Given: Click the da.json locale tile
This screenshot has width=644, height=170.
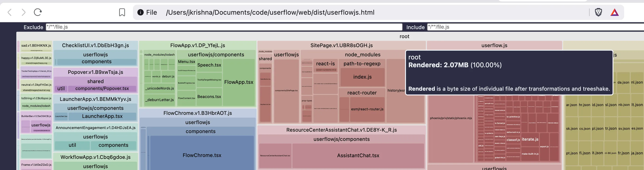Looking at the screenshot, I should (623, 82).
